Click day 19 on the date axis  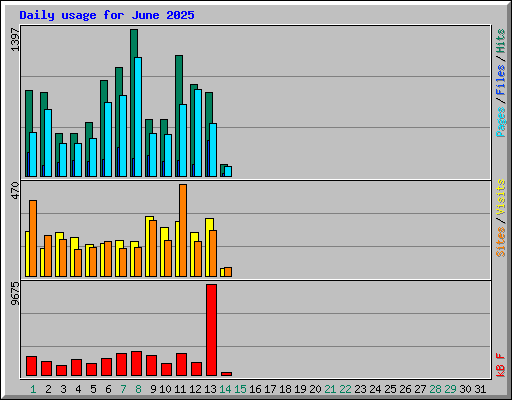click(x=300, y=389)
